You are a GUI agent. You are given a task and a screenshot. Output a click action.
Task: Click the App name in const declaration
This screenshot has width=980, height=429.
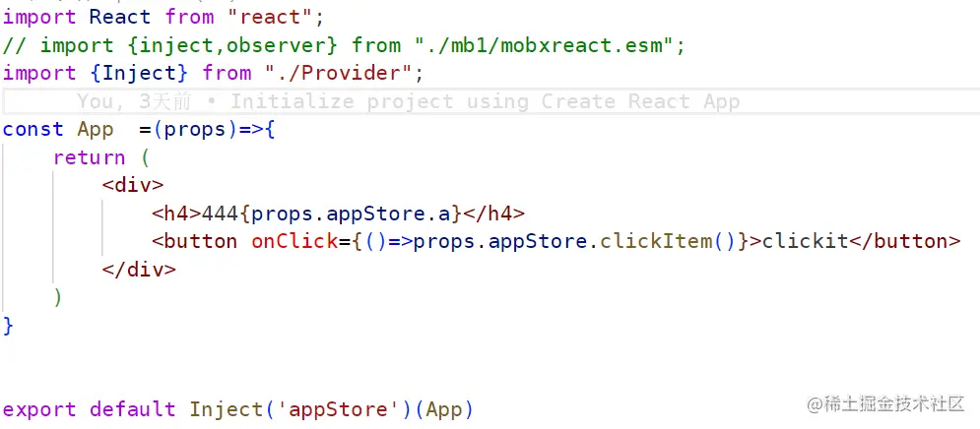(x=95, y=129)
